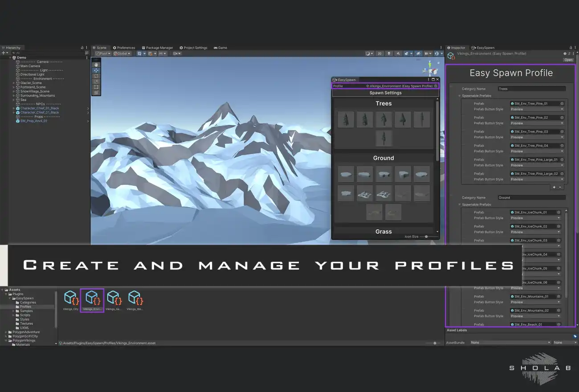The width and height of the screenshot is (579, 392).
Task: Select the Profiles folder
Action: 26,306
